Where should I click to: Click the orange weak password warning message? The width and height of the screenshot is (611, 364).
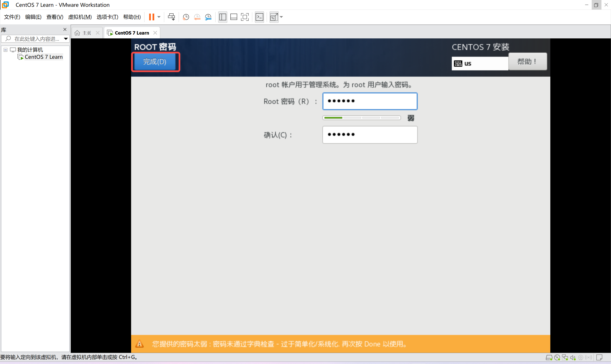point(280,344)
